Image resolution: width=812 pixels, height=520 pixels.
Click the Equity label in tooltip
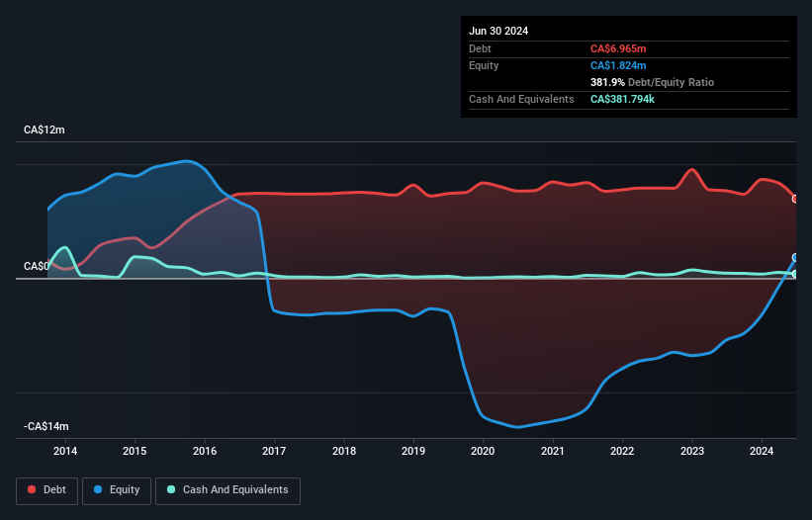[484, 65]
